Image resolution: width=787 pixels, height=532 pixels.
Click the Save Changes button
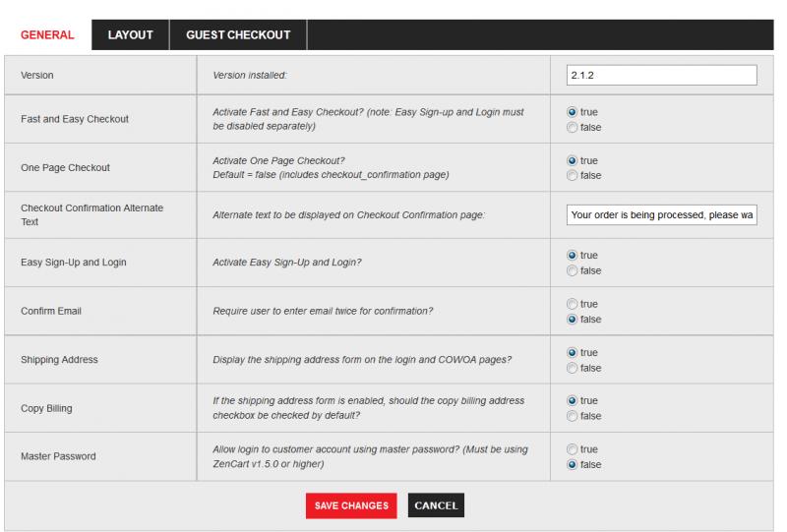351,505
